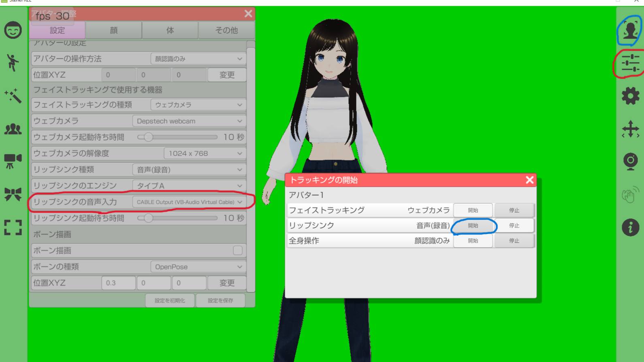Enable the ボーン描画 checkbox

(x=238, y=250)
